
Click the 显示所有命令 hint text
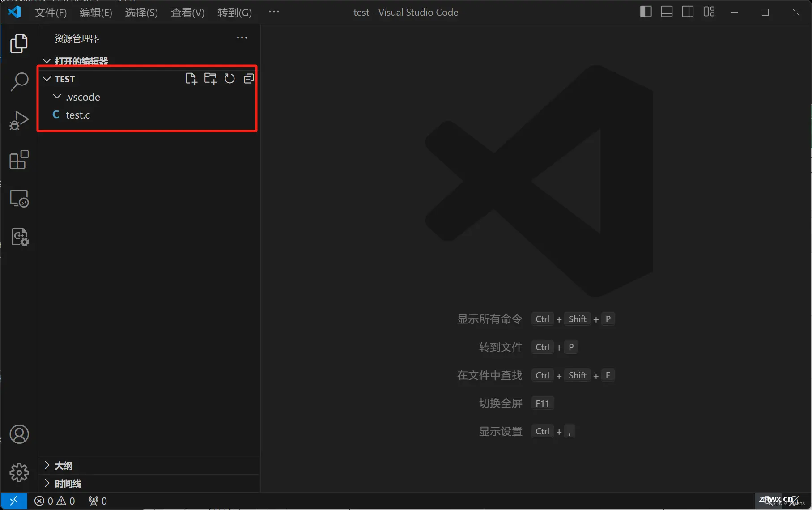coord(489,319)
